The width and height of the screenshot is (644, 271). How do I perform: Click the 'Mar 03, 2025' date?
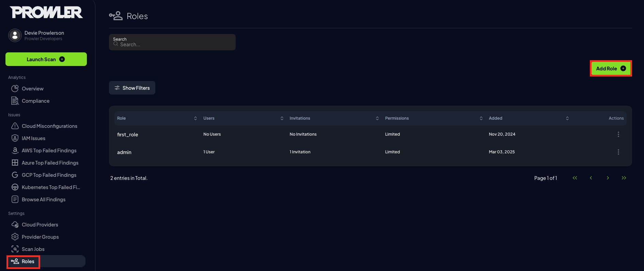click(502, 152)
